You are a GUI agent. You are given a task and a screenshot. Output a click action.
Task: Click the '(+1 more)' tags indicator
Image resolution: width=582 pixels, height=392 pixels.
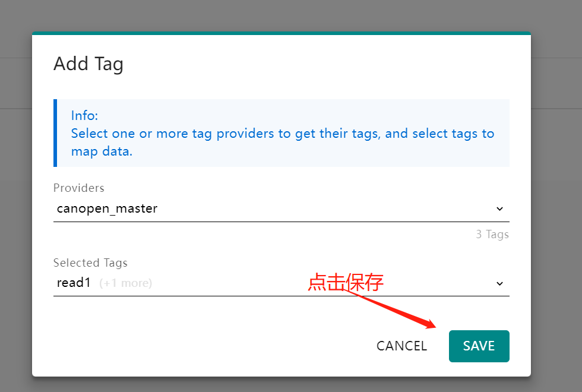125,283
